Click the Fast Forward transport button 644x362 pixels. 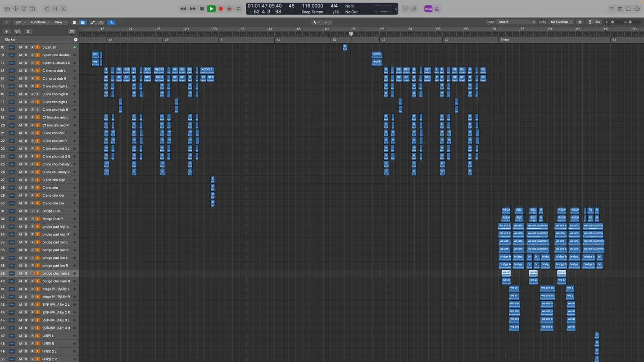tap(193, 9)
